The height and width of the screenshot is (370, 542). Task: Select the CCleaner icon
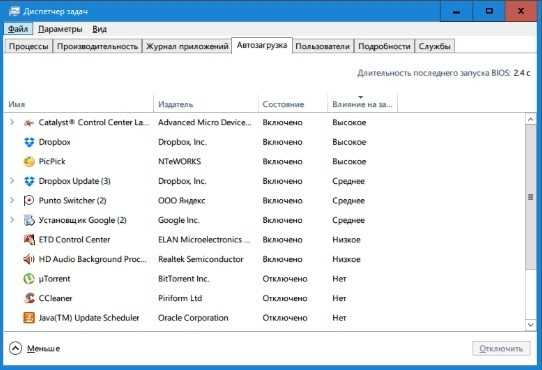point(29,298)
